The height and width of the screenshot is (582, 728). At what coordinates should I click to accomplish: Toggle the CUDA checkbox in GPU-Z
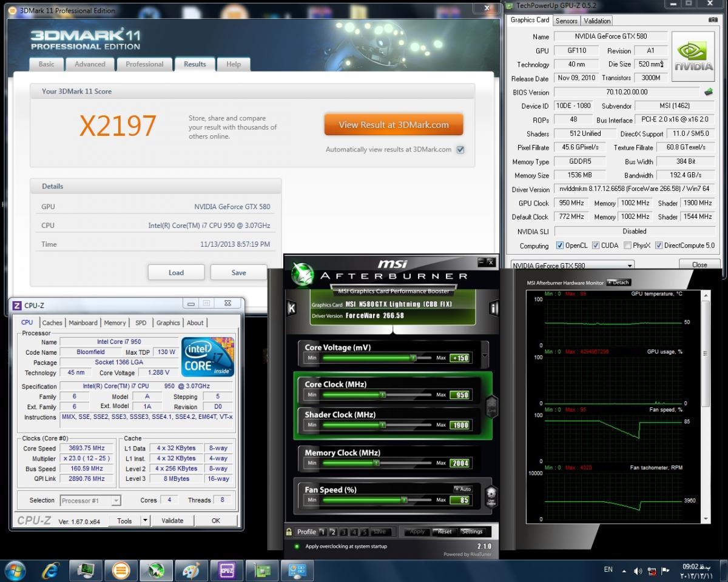(x=596, y=246)
